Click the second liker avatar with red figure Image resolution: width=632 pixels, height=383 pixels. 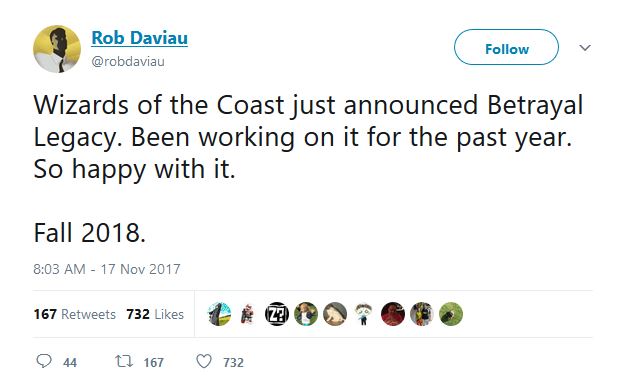click(248, 314)
